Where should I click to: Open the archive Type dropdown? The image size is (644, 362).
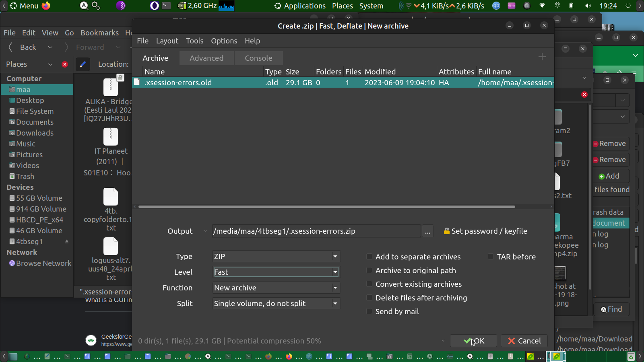335,257
